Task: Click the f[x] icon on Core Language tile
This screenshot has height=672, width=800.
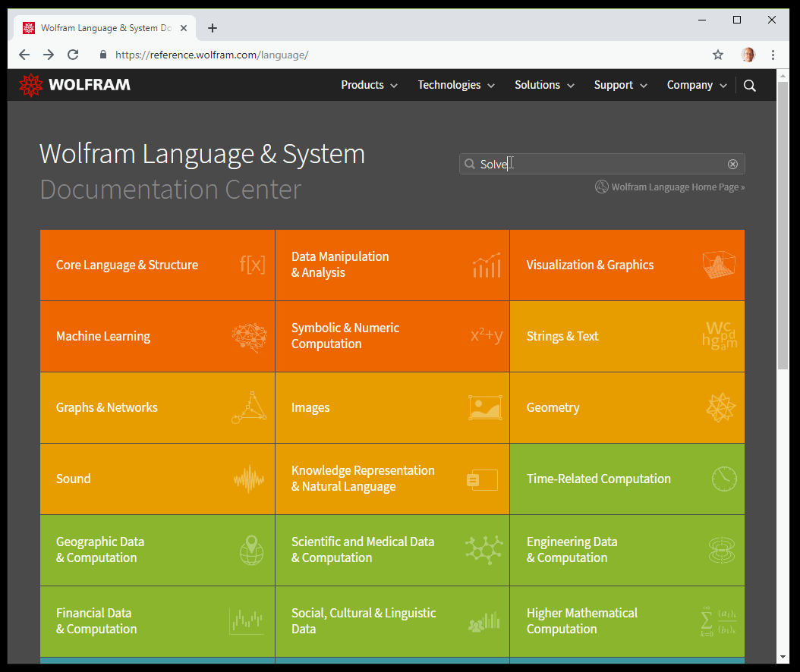Action: (253, 265)
